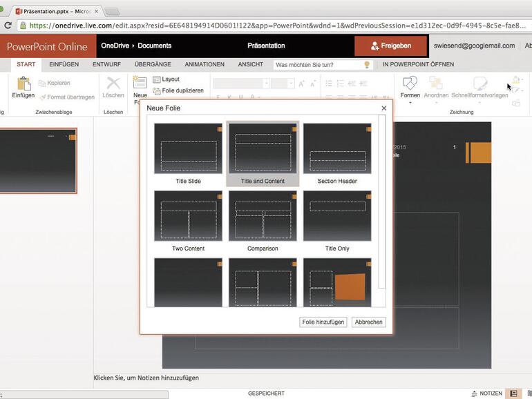The width and height of the screenshot is (532, 399).
Task: Open the EINFÜGEN tab
Action: 64,64
